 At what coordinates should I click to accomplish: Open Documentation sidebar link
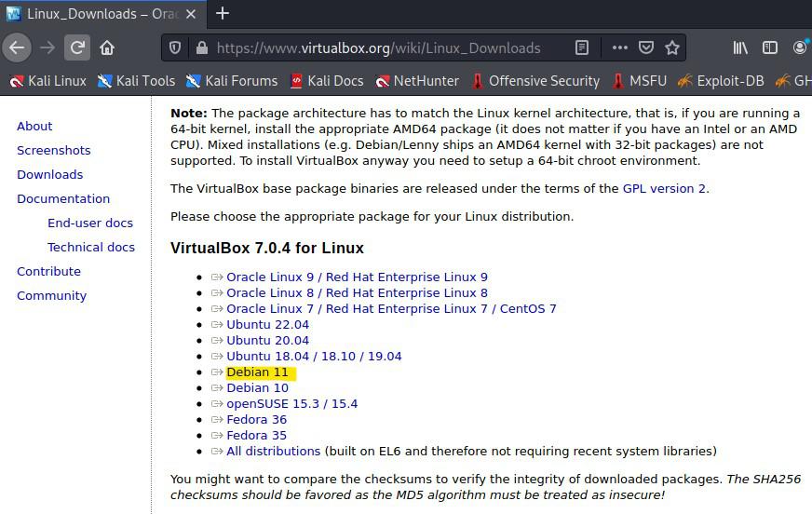click(63, 199)
